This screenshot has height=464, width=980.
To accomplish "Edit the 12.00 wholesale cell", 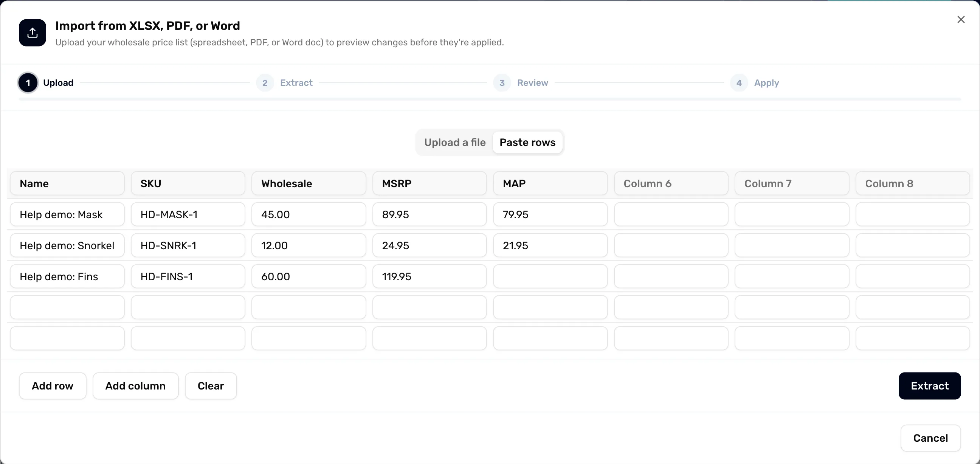I will coord(309,245).
